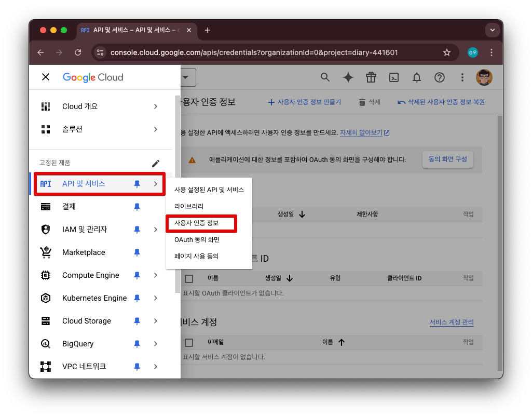Screen dimensions: 532x417
Task: Click the Marketplace cart icon
Action: [46, 252]
